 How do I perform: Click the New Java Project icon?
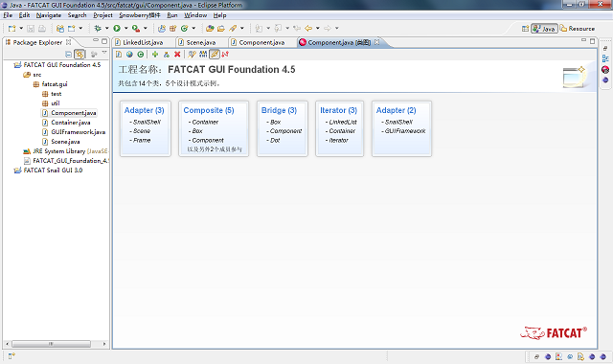click(x=162, y=28)
